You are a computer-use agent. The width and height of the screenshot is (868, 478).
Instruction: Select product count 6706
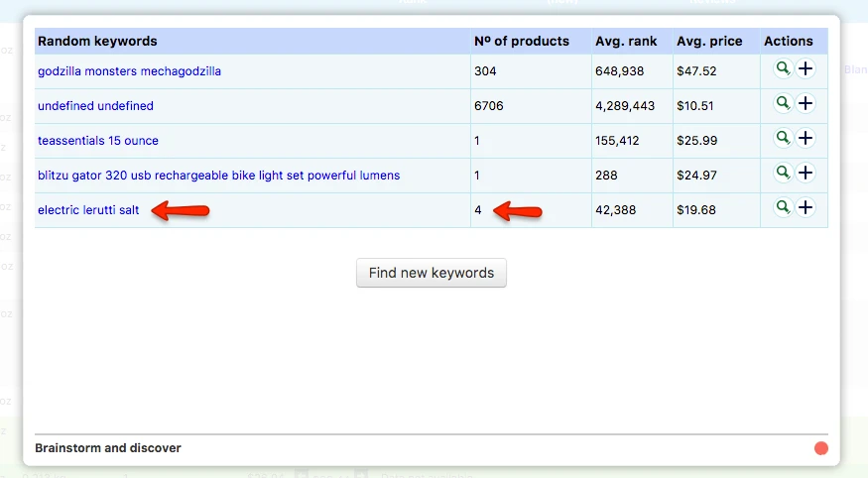click(489, 106)
